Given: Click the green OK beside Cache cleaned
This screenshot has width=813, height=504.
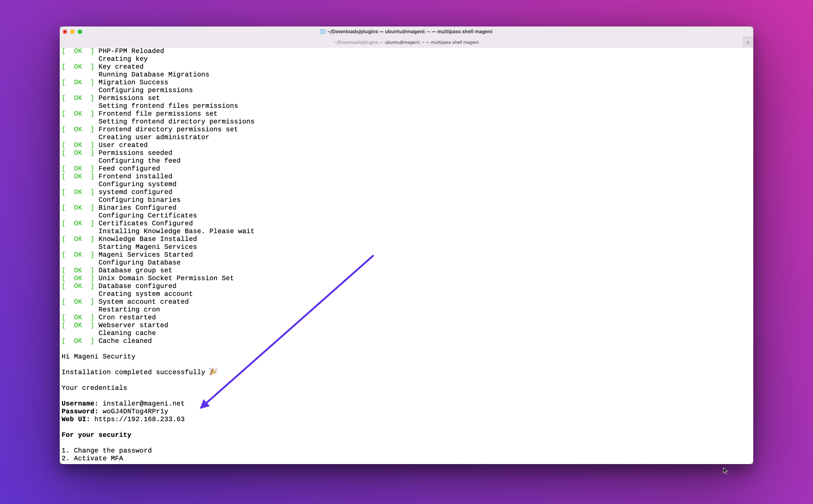Looking at the screenshot, I should coord(78,341).
